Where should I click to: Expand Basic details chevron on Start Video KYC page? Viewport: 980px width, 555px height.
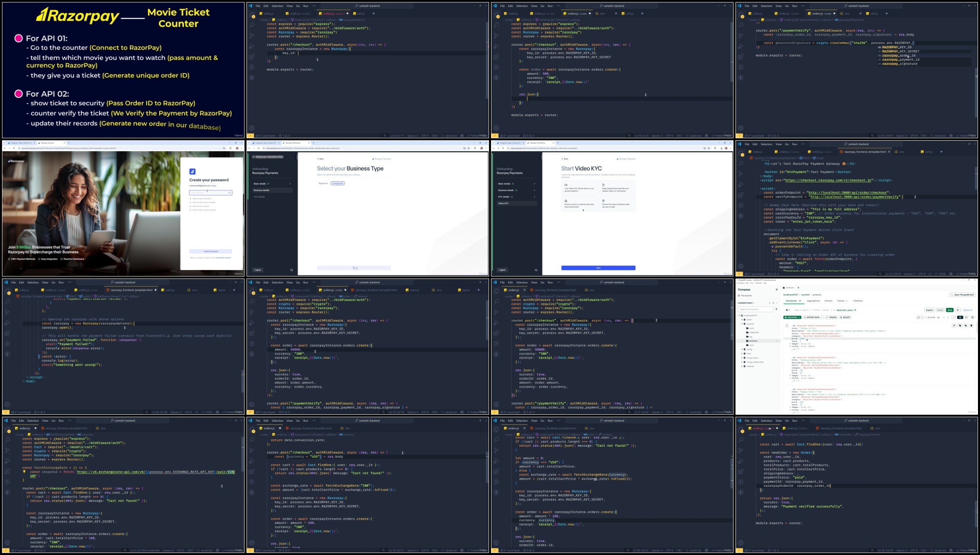pyautogui.click(x=535, y=184)
